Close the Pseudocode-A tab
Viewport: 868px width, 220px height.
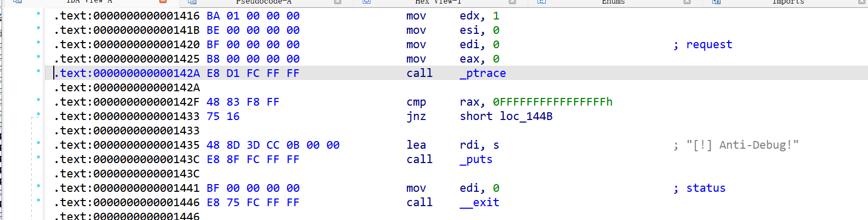tap(338, 2)
